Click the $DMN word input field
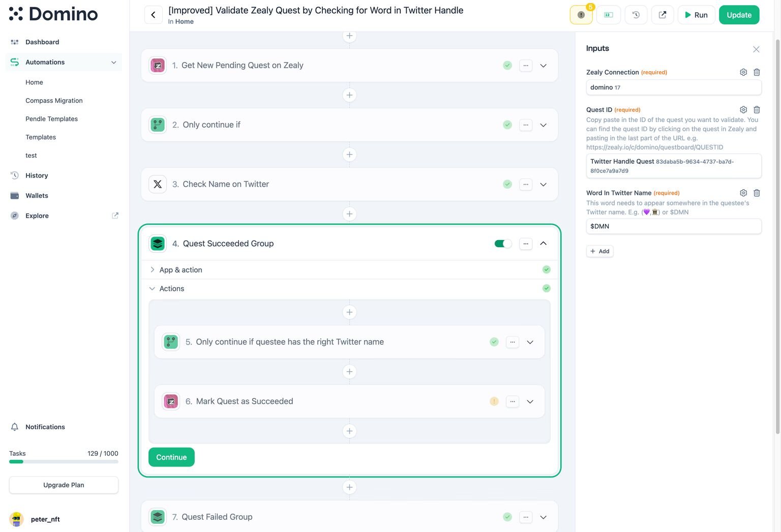This screenshot has width=781, height=532. pyautogui.click(x=674, y=226)
